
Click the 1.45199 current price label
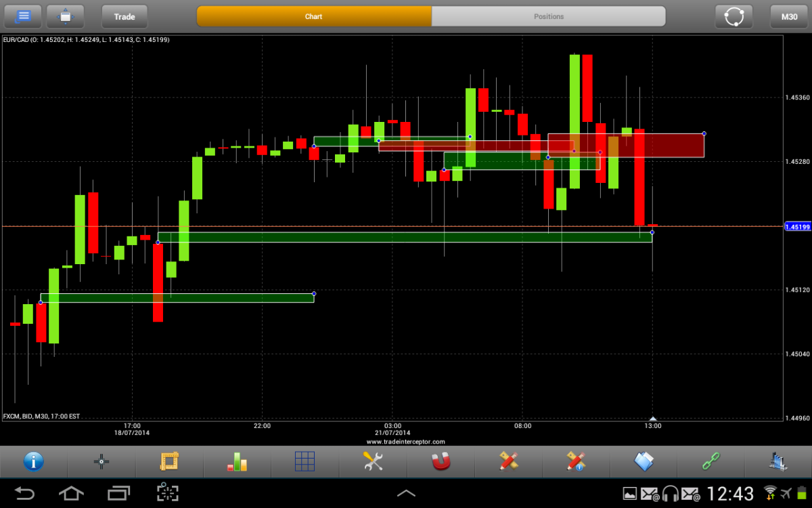(797, 226)
